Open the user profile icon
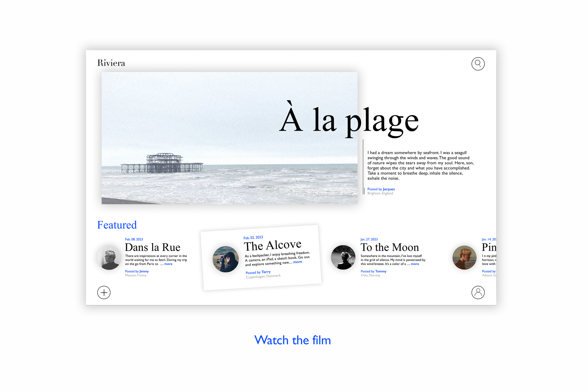Viewport: 588px width, 392px height. 478,292
